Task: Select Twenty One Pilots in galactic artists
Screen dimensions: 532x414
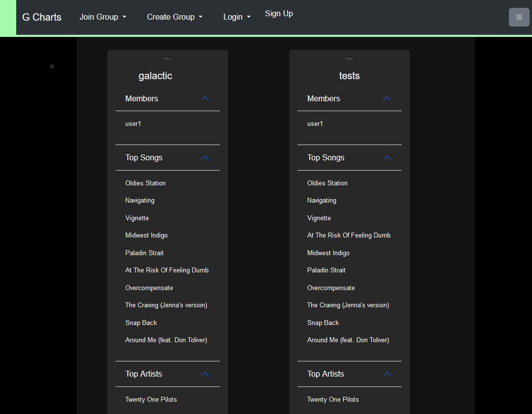Action: click(151, 400)
